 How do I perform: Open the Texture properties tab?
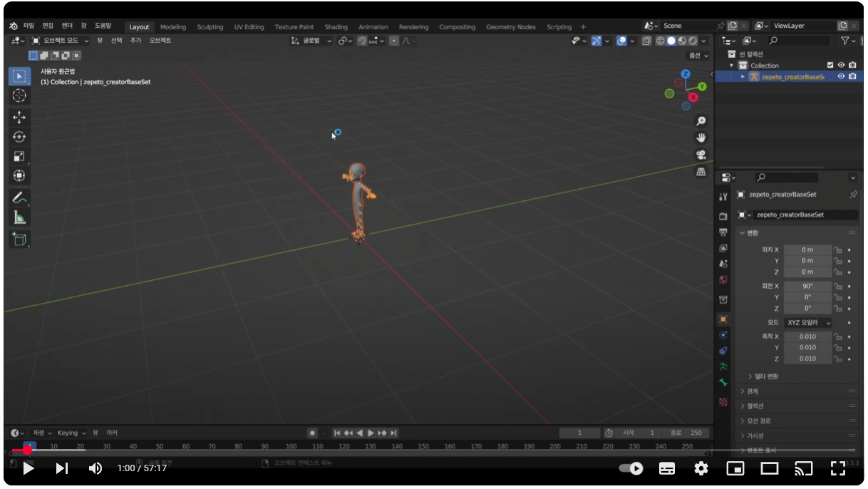[x=723, y=402]
